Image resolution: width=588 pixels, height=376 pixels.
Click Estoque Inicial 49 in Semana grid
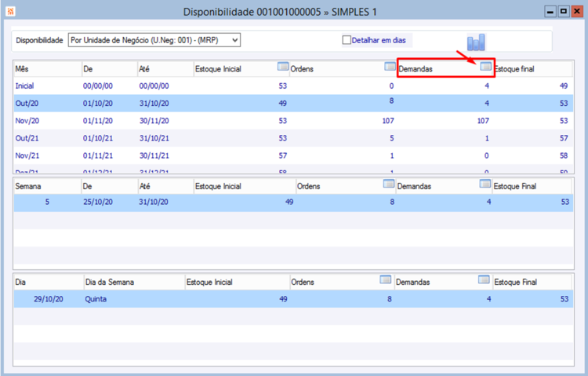tap(289, 202)
